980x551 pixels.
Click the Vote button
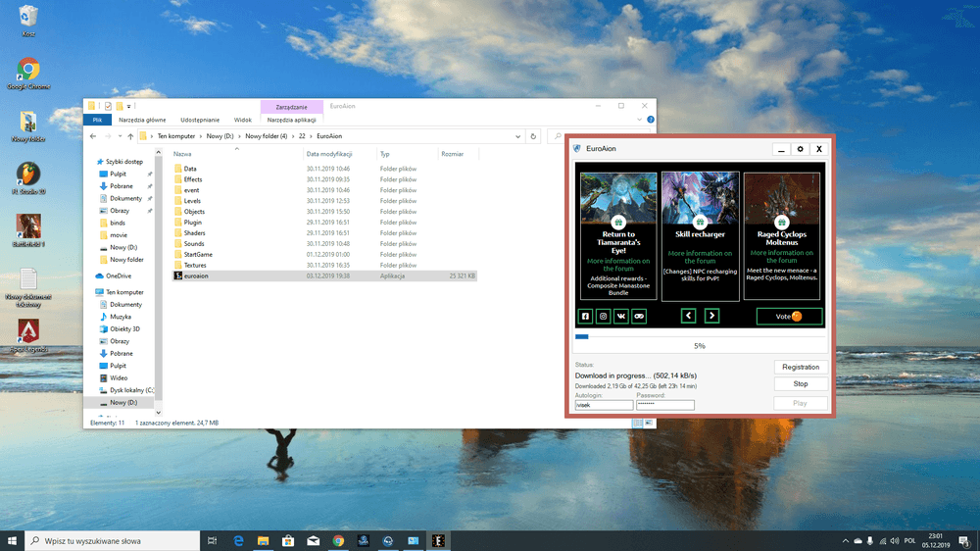789,316
